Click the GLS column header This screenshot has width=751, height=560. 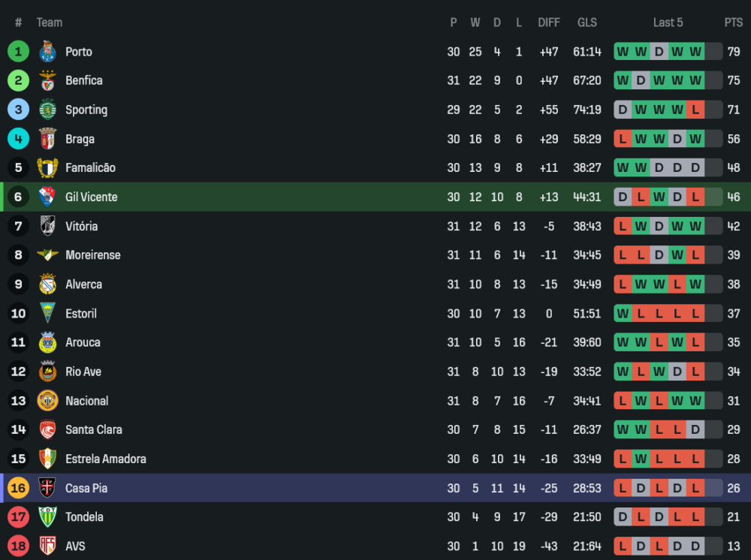pyautogui.click(x=587, y=23)
